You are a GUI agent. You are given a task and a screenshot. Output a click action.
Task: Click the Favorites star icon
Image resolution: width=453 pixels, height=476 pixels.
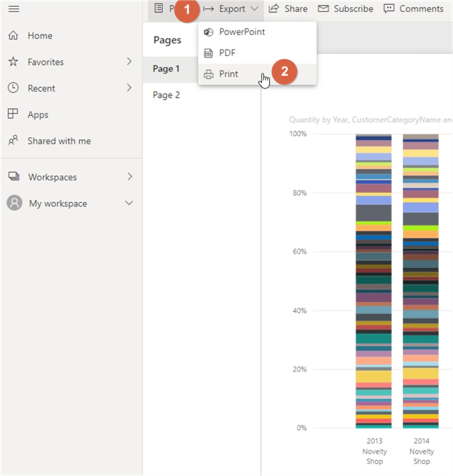pos(13,62)
